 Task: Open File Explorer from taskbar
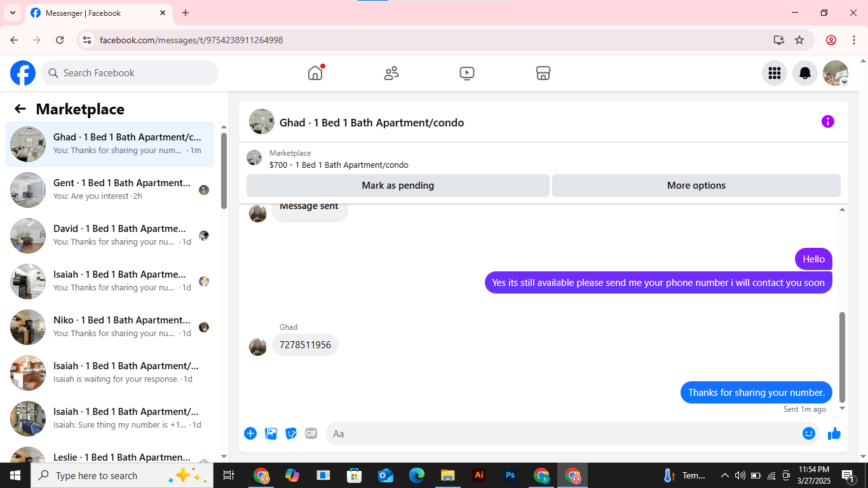[x=447, y=475]
